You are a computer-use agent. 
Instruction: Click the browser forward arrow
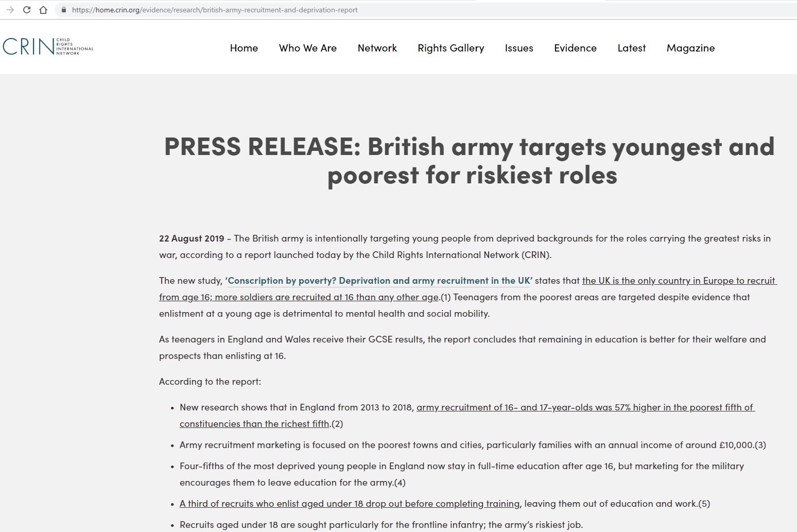pos(10,10)
